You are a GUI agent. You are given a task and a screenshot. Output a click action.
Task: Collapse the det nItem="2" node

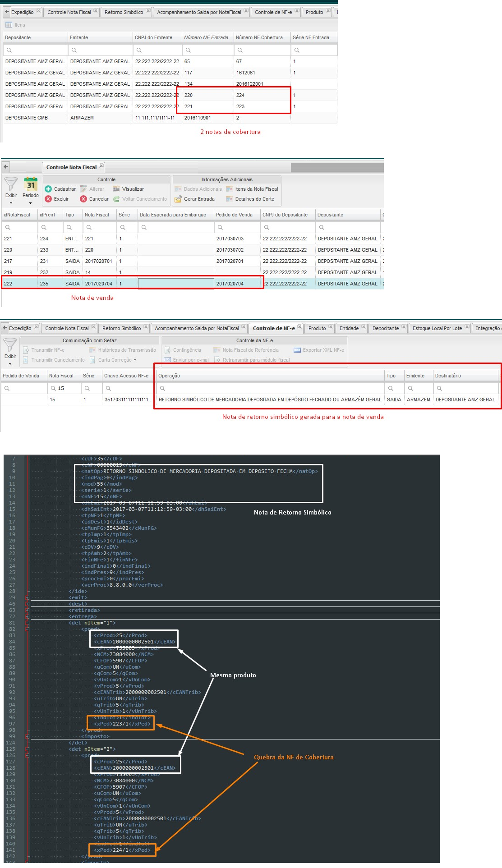coord(28,749)
